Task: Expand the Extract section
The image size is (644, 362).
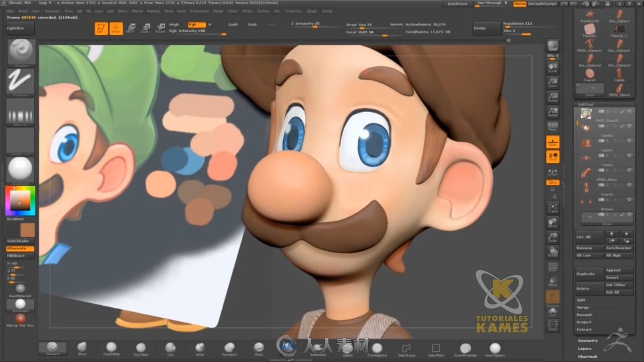Action: (x=584, y=330)
